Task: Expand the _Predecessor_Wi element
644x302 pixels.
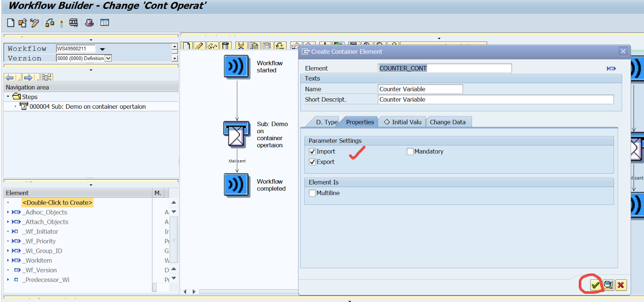Action: [x=8, y=280]
